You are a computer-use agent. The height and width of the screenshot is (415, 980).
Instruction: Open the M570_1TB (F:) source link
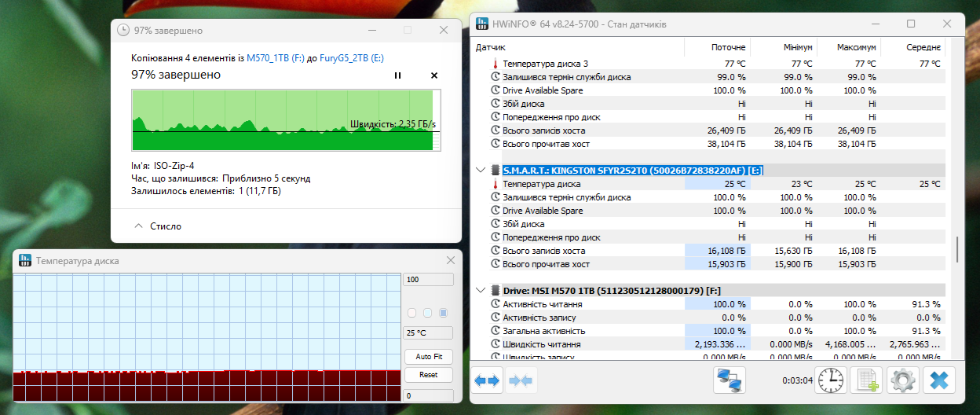tap(276, 58)
